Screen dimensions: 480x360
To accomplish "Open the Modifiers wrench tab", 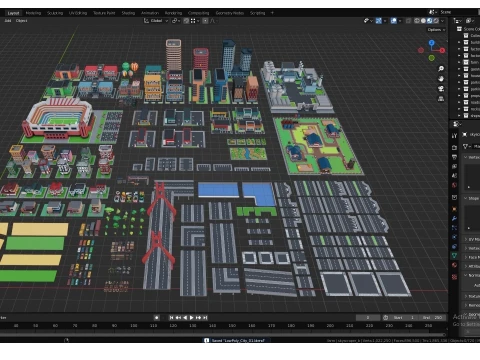I will tap(454, 218).
